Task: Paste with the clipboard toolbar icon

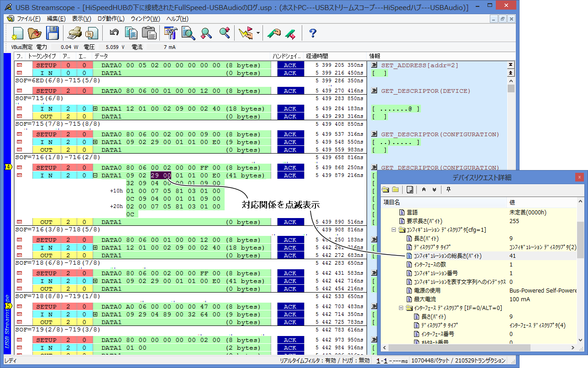Action: pyautogui.click(x=149, y=33)
